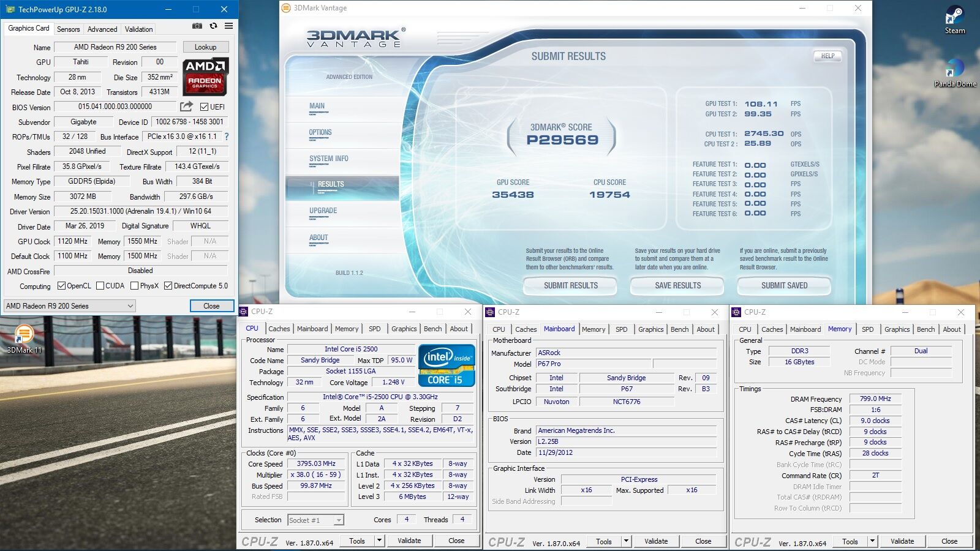Take a GPU-Z screenshot with camera icon

tap(197, 26)
